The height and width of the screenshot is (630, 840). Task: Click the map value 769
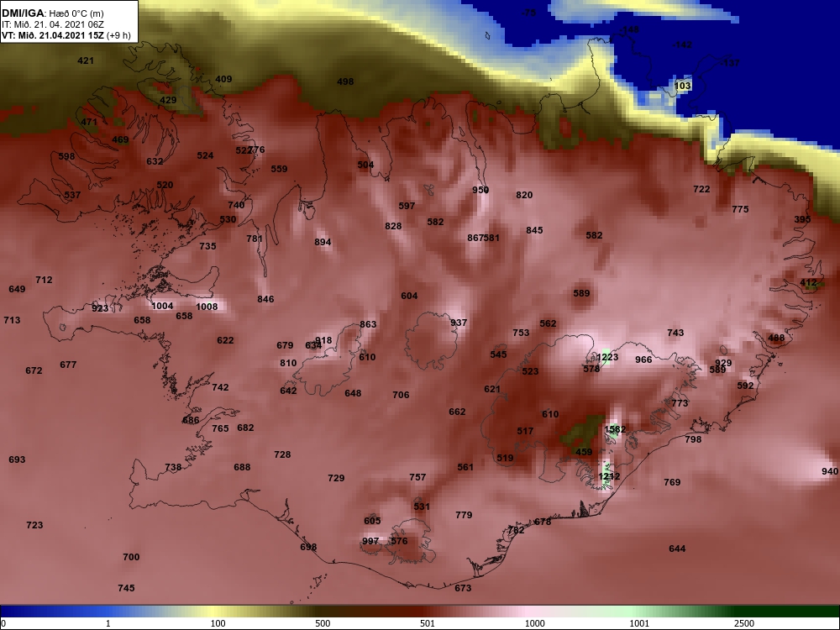(x=672, y=482)
